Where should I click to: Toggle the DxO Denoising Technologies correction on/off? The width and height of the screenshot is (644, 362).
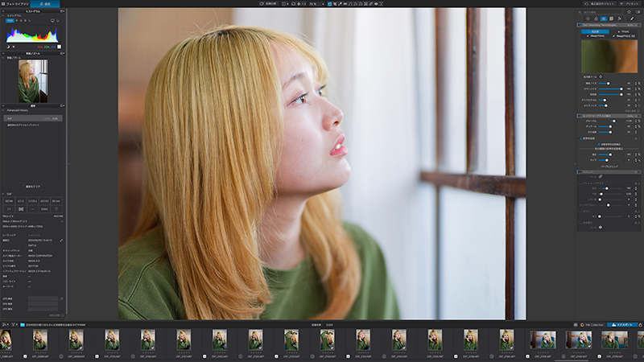point(579,25)
